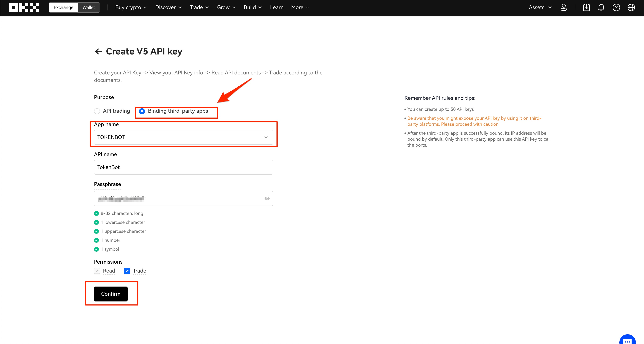Toggle the Read permission checkbox
Image resolution: width=644 pixels, height=344 pixels.
(x=97, y=271)
